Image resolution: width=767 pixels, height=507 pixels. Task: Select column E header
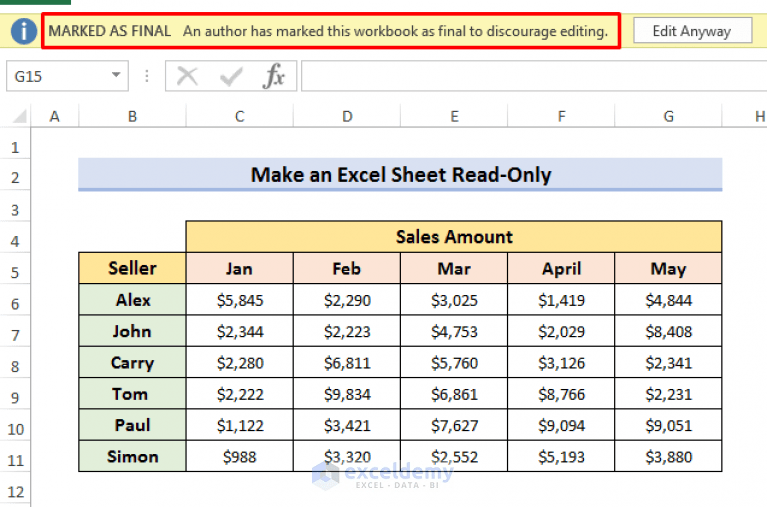pos(454,116)
